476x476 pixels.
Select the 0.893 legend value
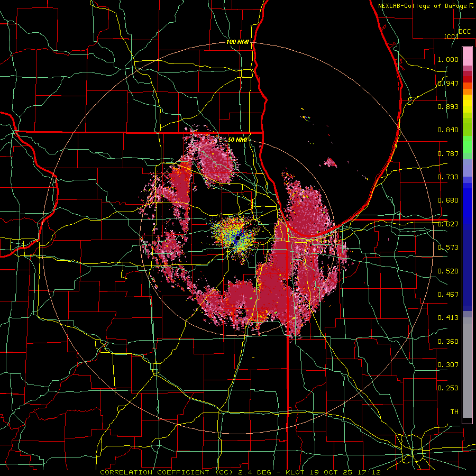coord(448,106)
